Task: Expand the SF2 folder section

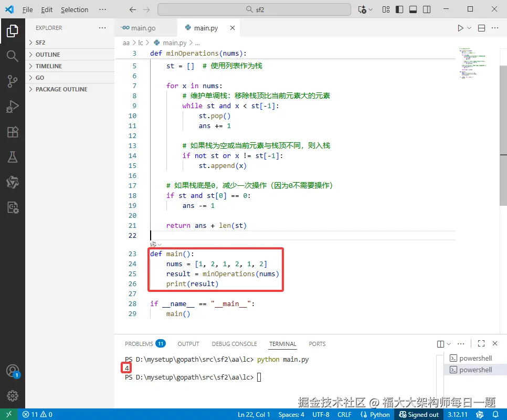Action: (70, 43)
